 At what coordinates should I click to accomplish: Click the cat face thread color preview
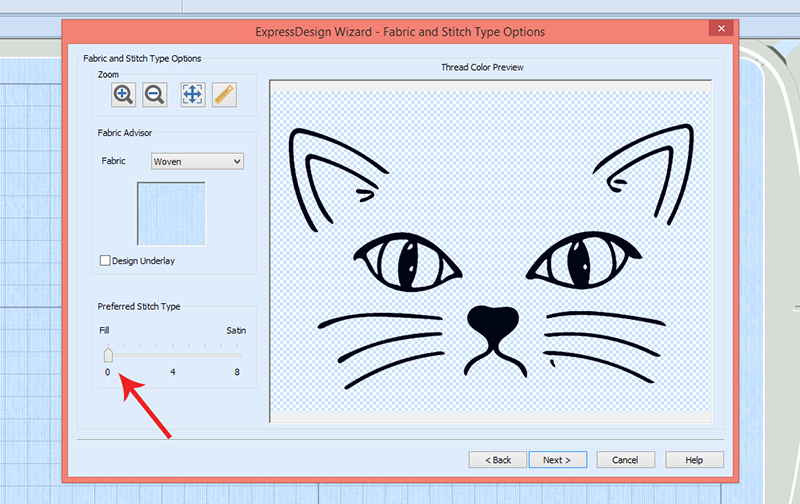coord(490,251)
